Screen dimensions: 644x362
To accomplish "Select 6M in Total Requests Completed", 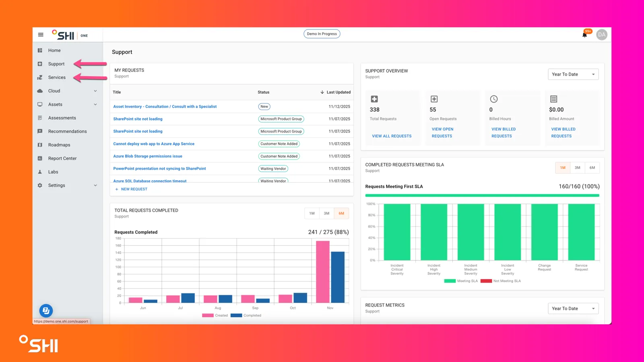I will click(341, 214).
